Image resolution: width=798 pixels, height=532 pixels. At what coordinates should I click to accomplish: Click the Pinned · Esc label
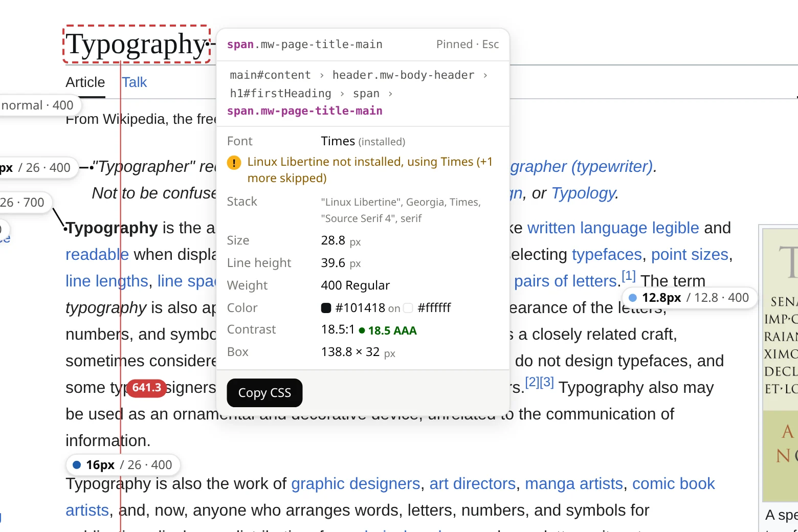[x=468, y=45]
